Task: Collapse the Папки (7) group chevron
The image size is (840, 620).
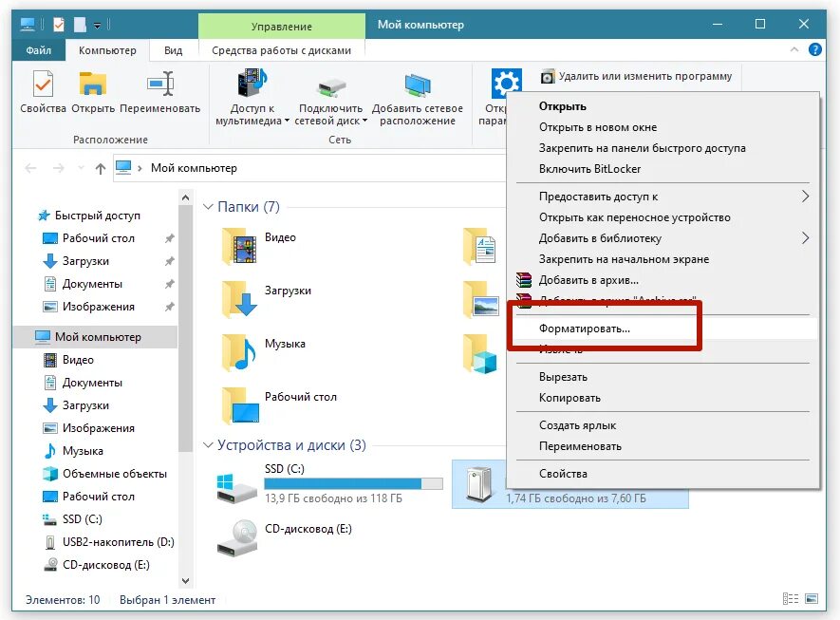Action: [208, 206]
